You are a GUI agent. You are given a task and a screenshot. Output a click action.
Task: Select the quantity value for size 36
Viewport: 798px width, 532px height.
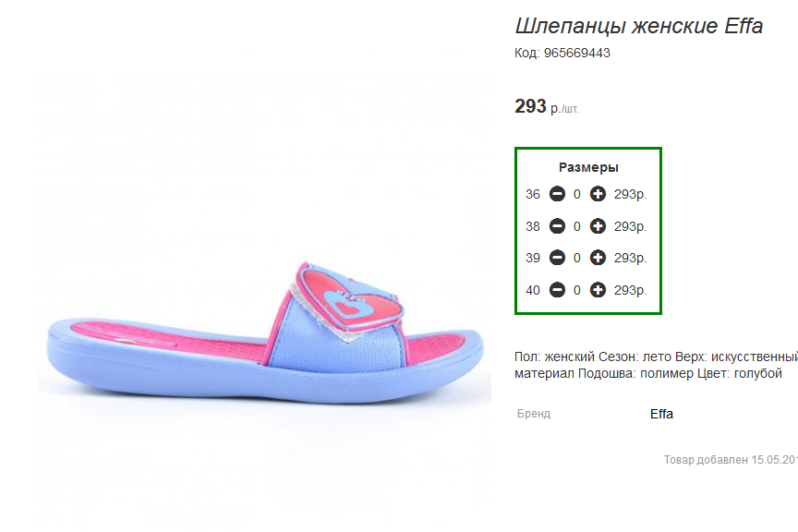click(x=577, y=194)
